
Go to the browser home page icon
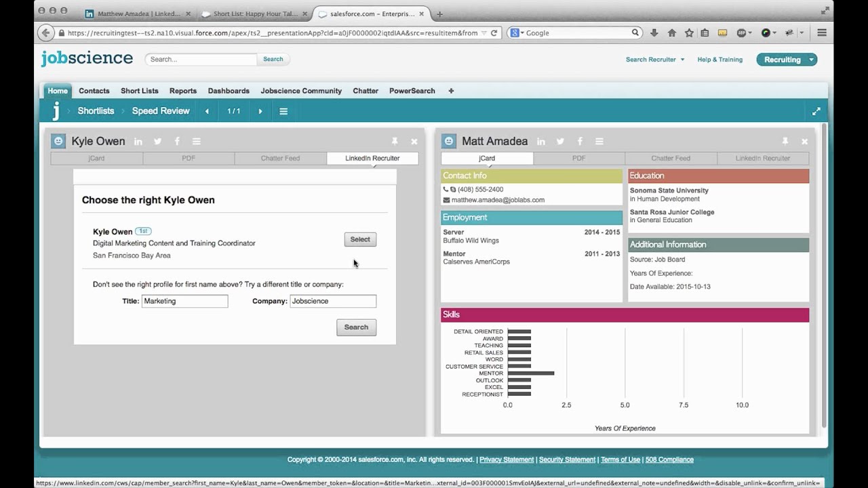[672, 33]
